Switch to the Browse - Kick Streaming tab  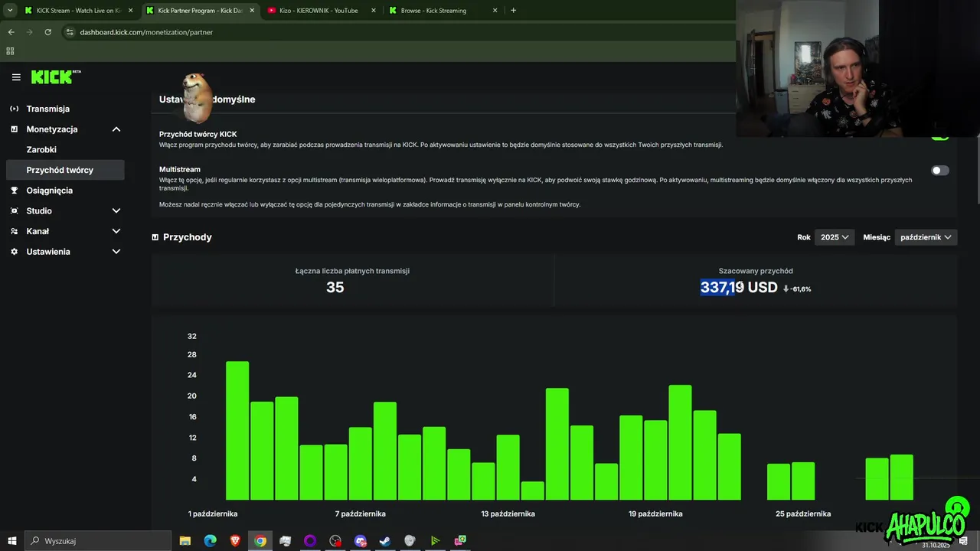point(442,11)
